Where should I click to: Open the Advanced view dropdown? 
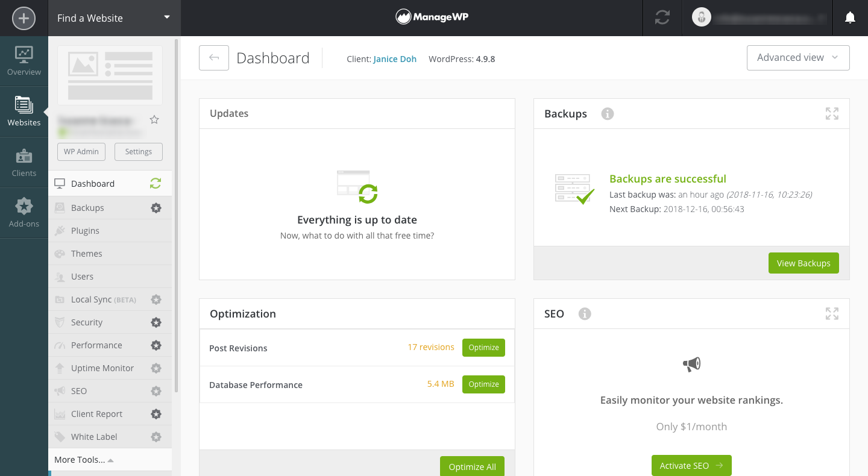797,58
